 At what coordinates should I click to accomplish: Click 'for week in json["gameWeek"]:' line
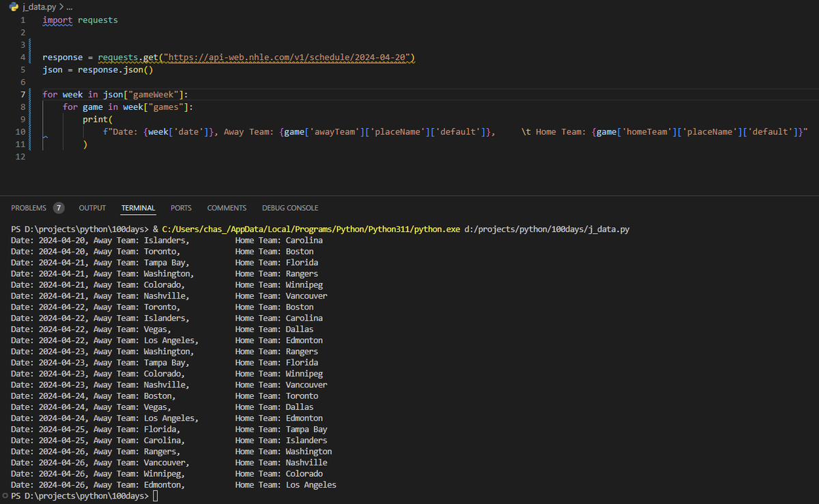[x=115, y=94]
